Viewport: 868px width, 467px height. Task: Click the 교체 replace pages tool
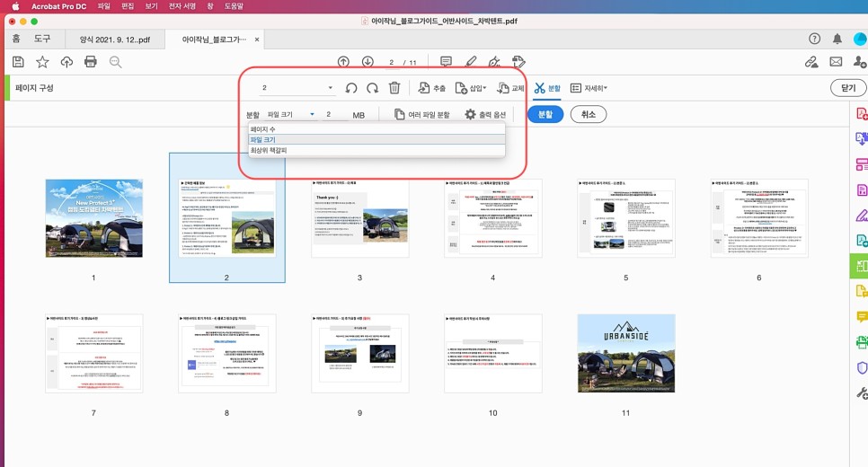pyautogui.click(x=510, y=88)
